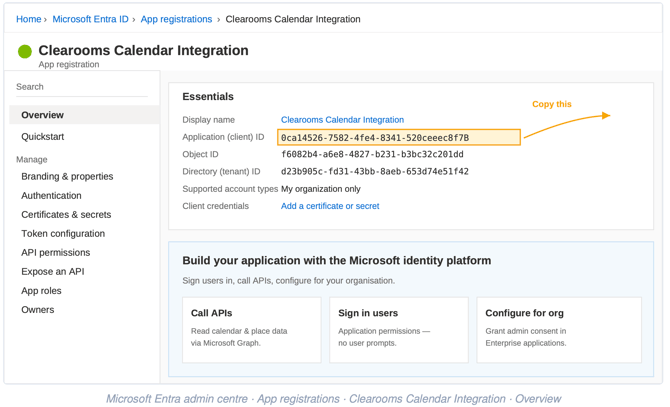The height and width of the screenshot is (407, 670).
Task: Go to Home breadcrumb
Action: tap(29, 19)
